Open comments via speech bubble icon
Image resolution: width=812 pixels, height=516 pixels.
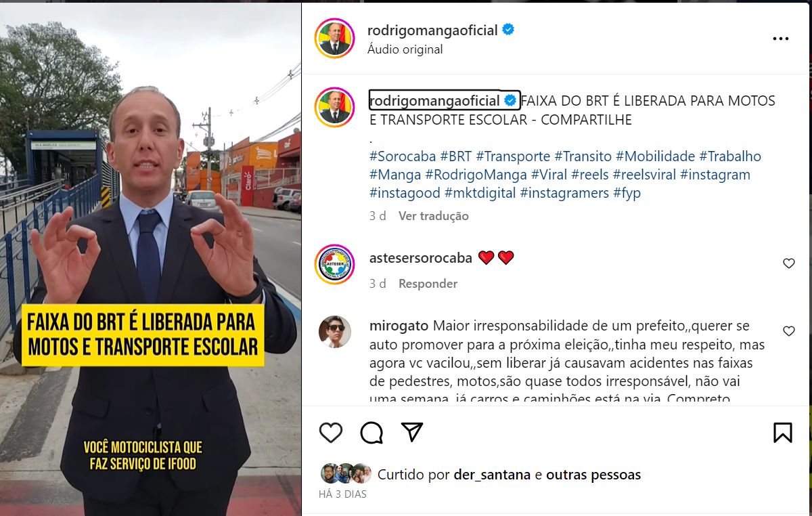[x=371, y=432]
